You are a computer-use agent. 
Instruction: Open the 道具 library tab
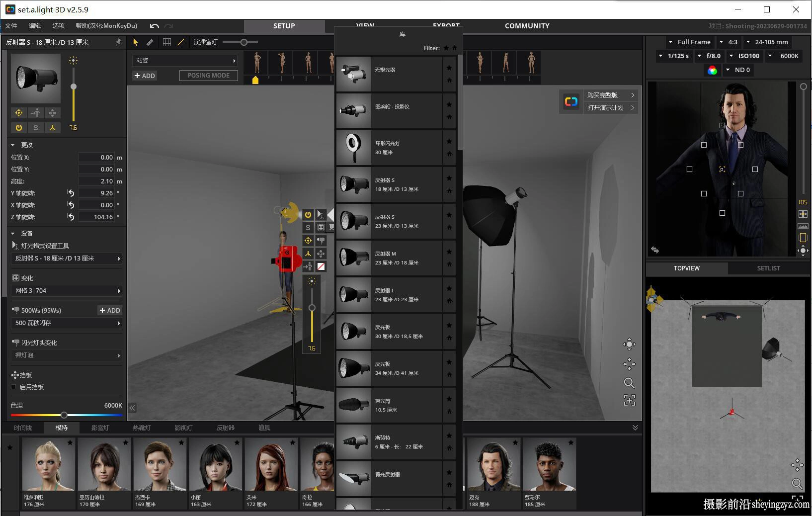tap(264, 428)
